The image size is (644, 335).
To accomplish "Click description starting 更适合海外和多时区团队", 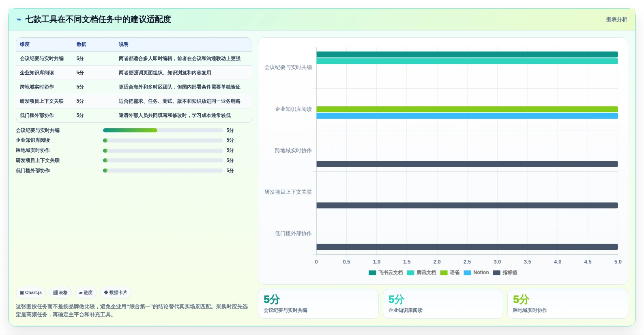I will tap(180, 87).
